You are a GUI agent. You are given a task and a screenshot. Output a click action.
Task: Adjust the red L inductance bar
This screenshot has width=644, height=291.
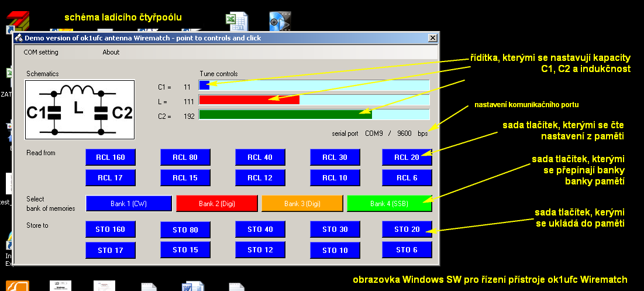pos(314,100)
